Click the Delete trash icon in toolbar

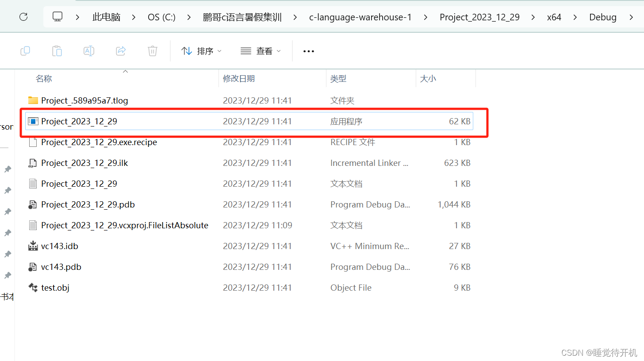click(x=153, y=51)
